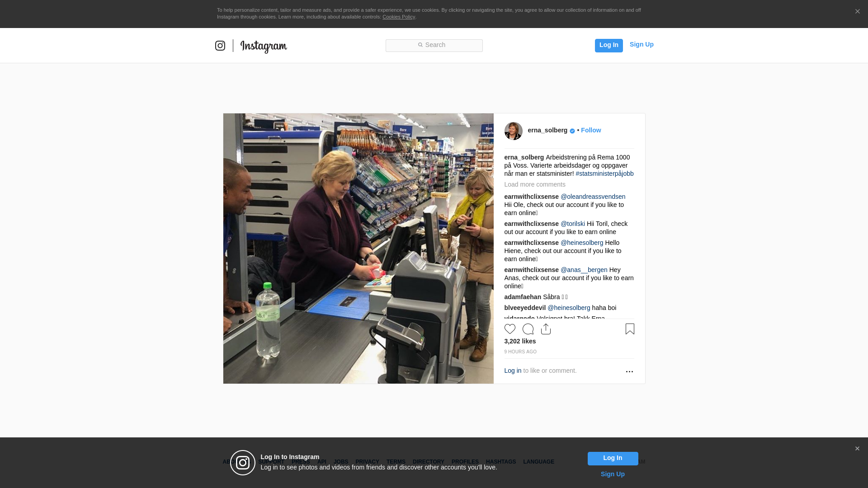The height and width of the screenshot is (488, 868).
Task: Open comments via the speech bubble icon
Action: [x=528, y=329]
